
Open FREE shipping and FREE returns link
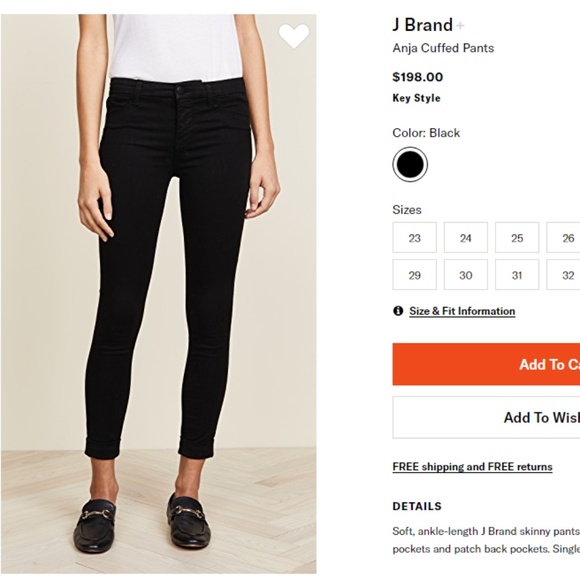click(x=472, y=467)
